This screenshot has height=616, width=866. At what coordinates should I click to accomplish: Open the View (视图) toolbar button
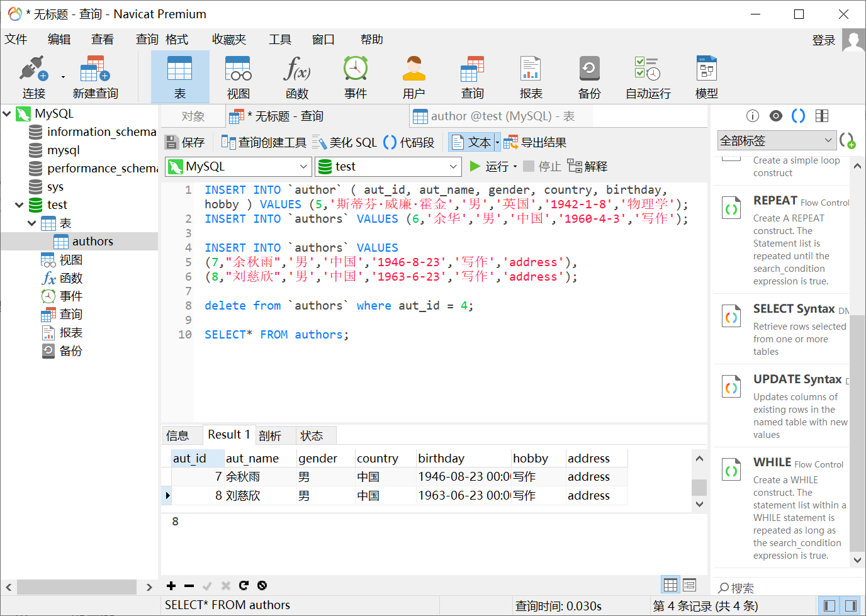pos(239,77)
